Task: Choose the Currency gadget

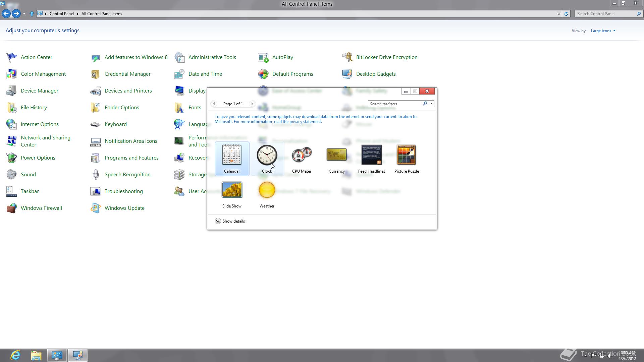Action: pyautogui.click(x=336, y=159)
